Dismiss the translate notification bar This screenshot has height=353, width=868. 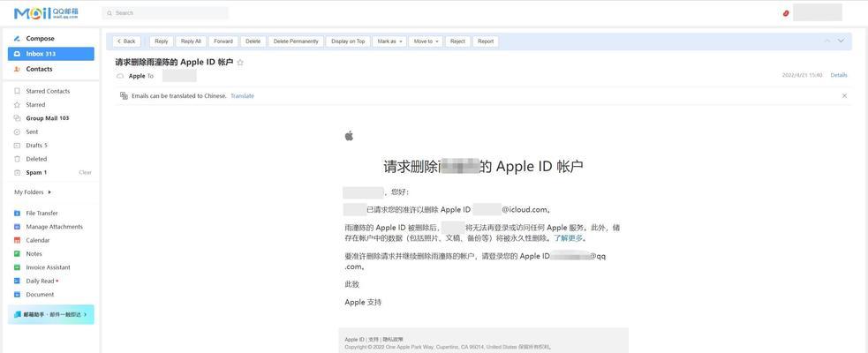[x=844, y=95]
